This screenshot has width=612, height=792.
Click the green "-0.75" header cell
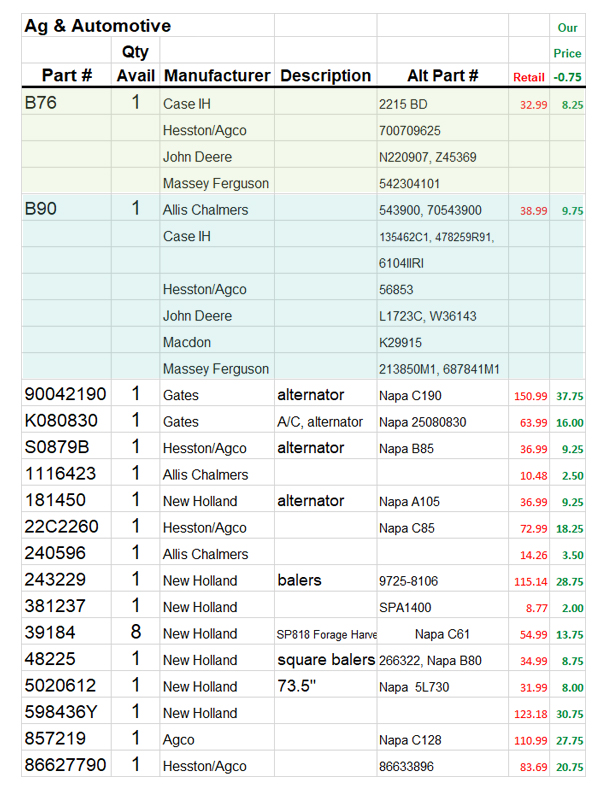click(568, 77)
